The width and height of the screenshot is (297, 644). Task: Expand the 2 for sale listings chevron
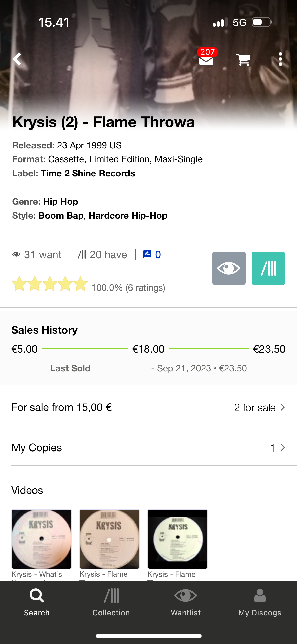click(x=283, y=407)
